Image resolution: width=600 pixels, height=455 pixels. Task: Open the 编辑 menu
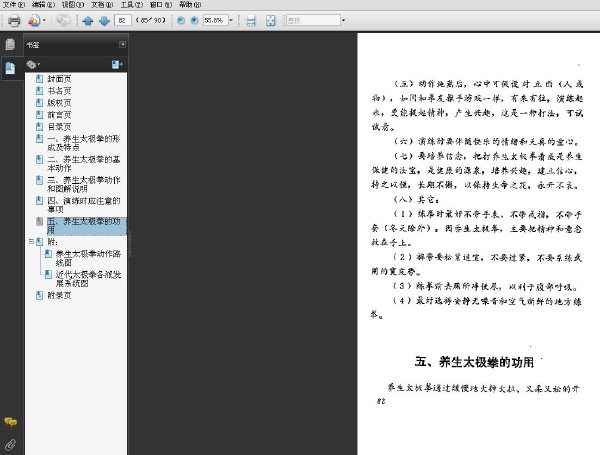(43, 5)
